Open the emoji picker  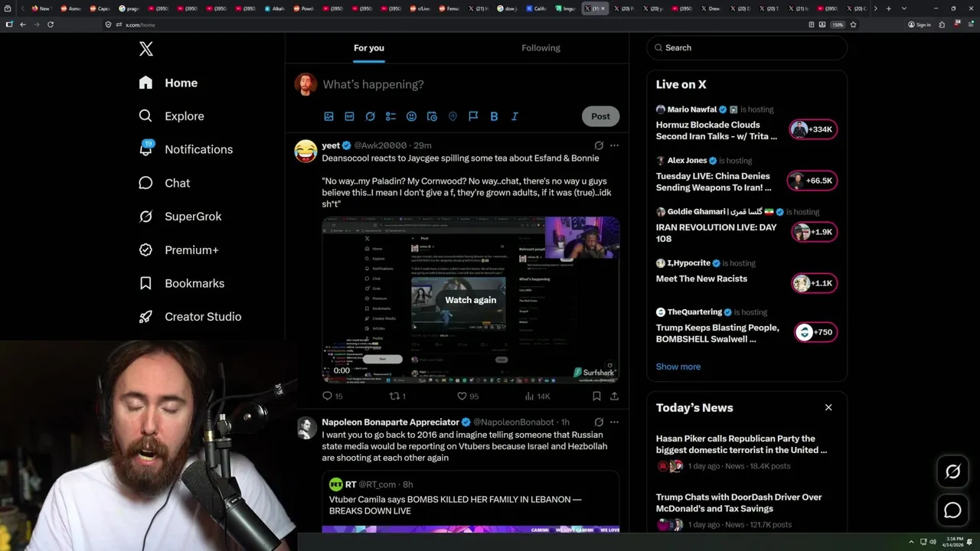(x=411, y=116)
